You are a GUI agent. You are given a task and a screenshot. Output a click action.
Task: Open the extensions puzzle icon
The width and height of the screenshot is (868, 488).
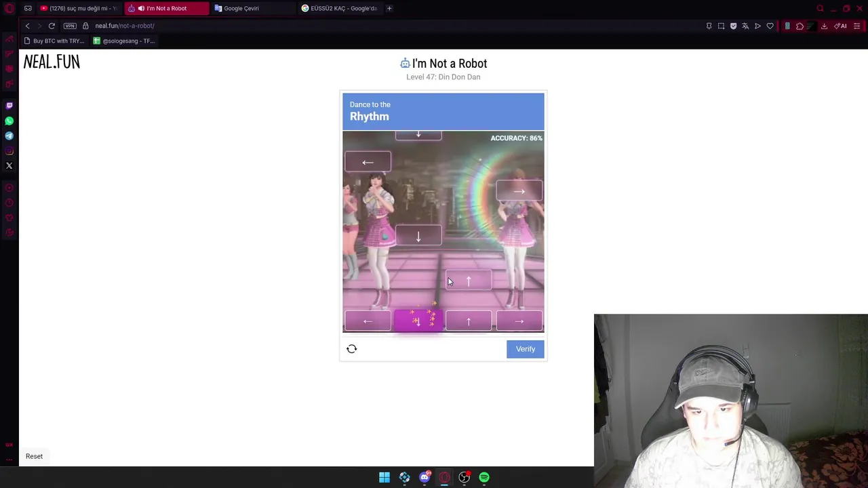(800, 26)
